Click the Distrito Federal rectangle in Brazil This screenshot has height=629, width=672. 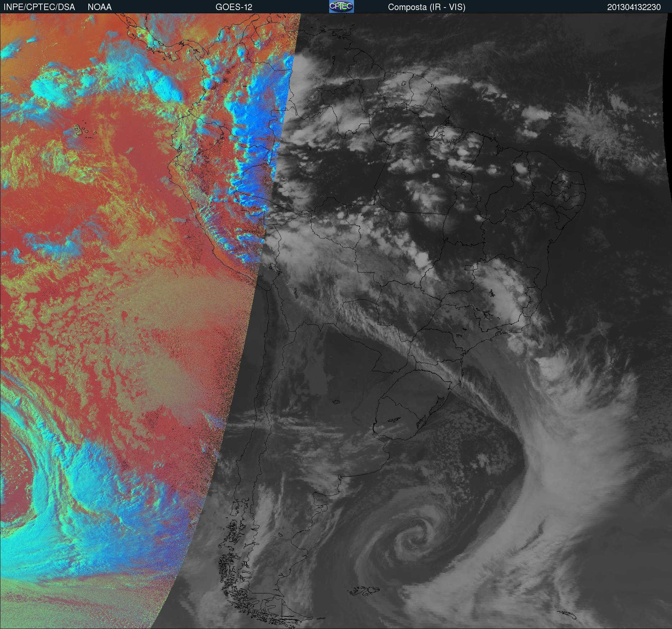(469, 267)
